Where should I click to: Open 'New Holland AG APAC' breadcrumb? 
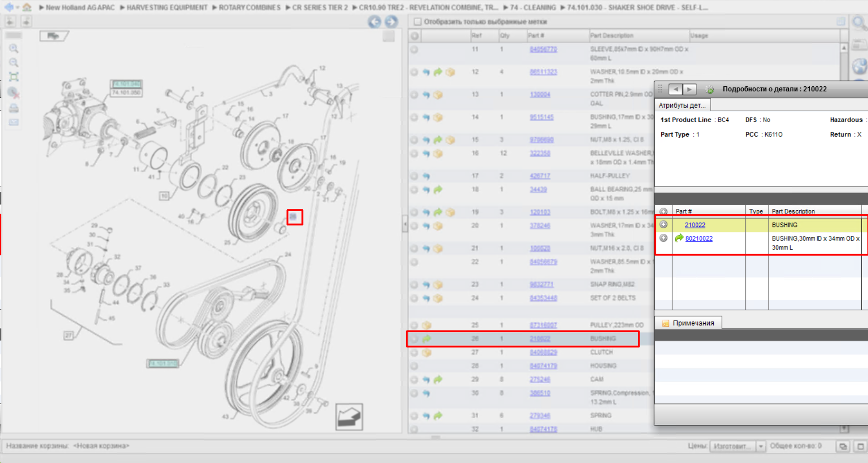coord(80,8)
